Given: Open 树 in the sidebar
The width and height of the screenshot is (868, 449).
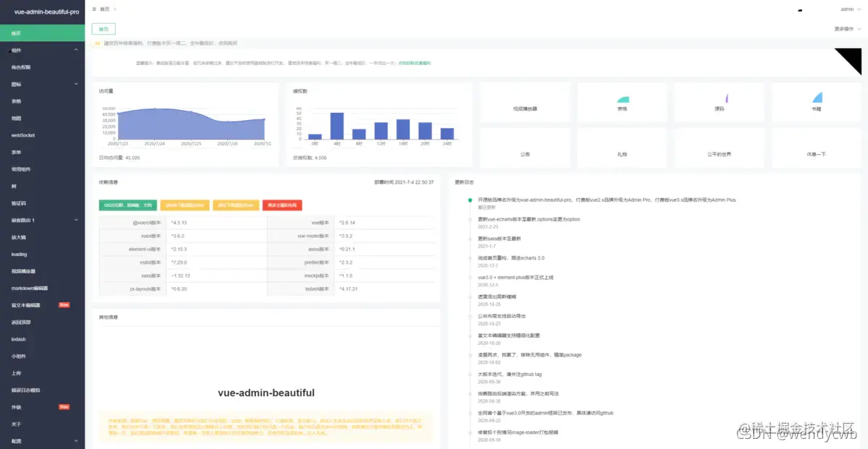Looking at the screenshot, I should click(x=42, y=186).
